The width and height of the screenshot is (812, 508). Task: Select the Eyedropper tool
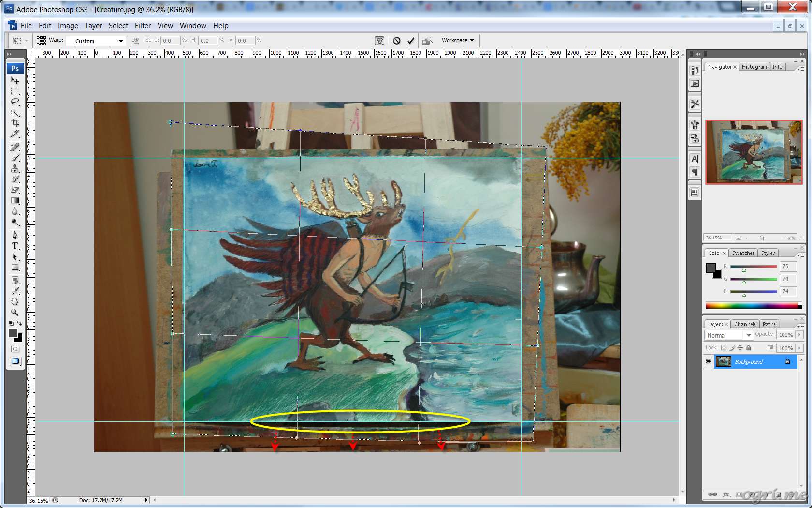[x=15, y=291]
